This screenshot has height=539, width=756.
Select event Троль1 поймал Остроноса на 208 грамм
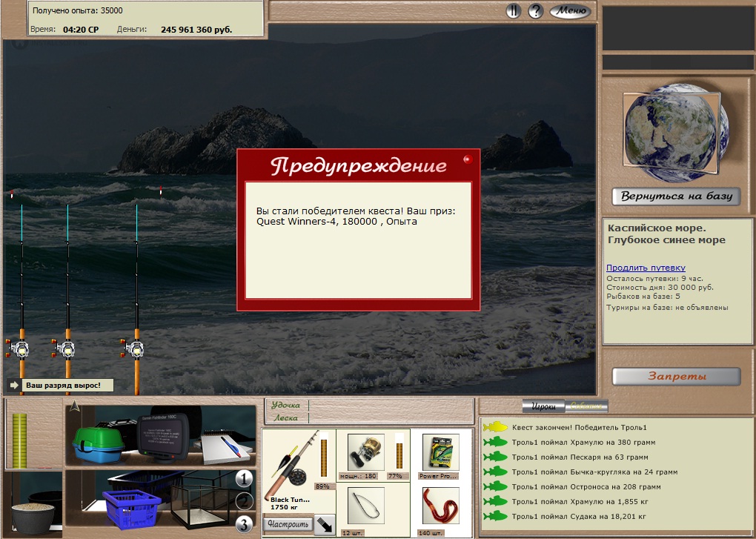[586, 487]
